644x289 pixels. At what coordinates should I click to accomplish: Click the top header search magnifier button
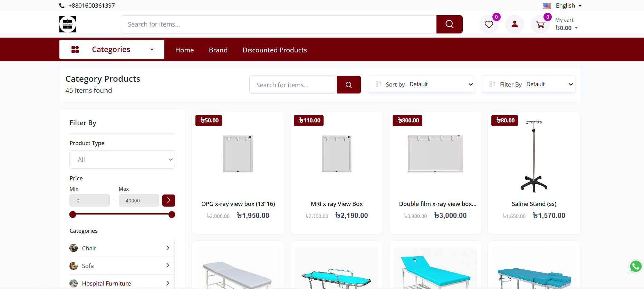point(449,24)
